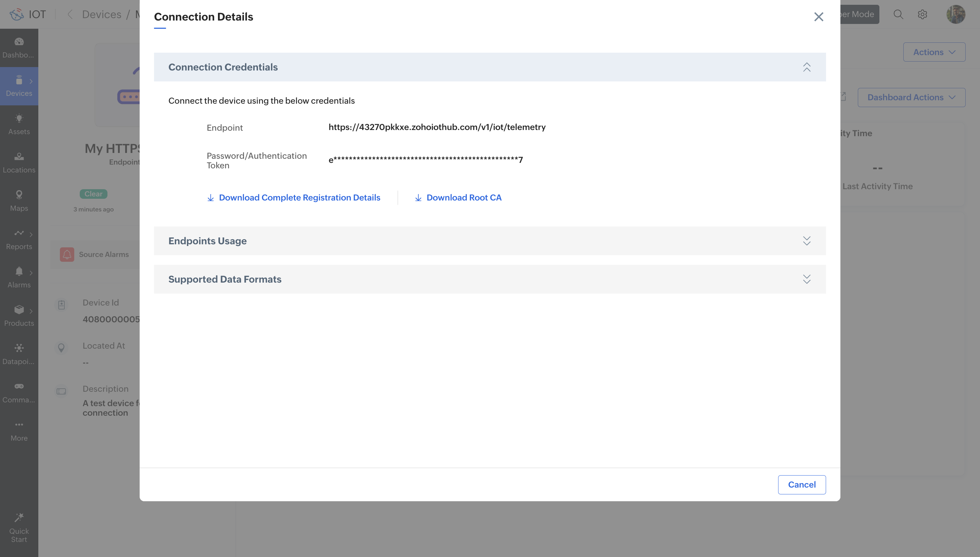Image resolution: width=980 pixels, height=557 pixels.
Task: Expand the Supported Data Formats section
Action: (806, 279)
